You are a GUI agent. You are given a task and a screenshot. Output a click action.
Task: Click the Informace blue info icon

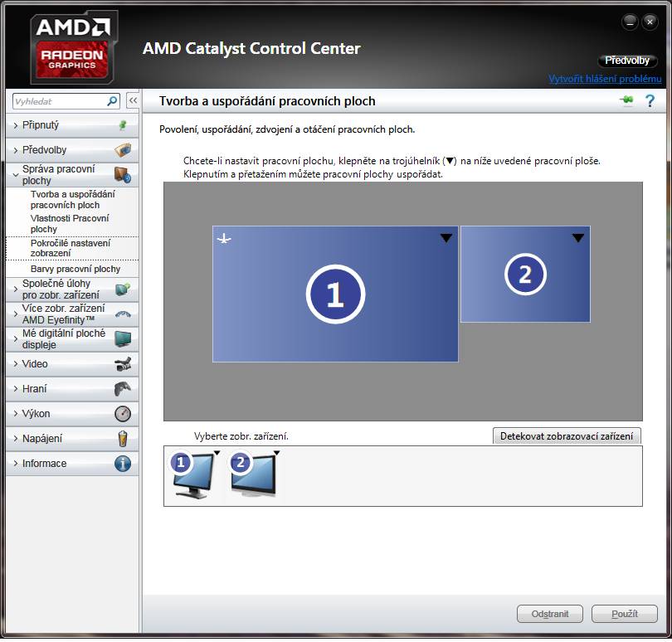(123, 464)
